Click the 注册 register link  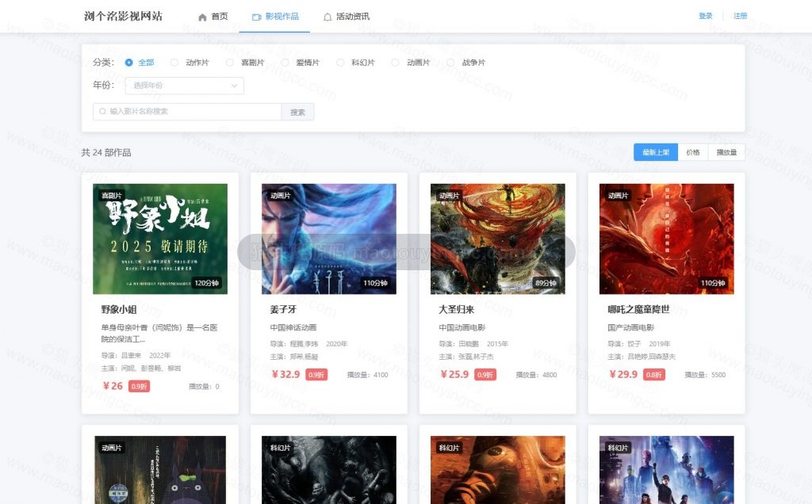[x=740, y=16]
